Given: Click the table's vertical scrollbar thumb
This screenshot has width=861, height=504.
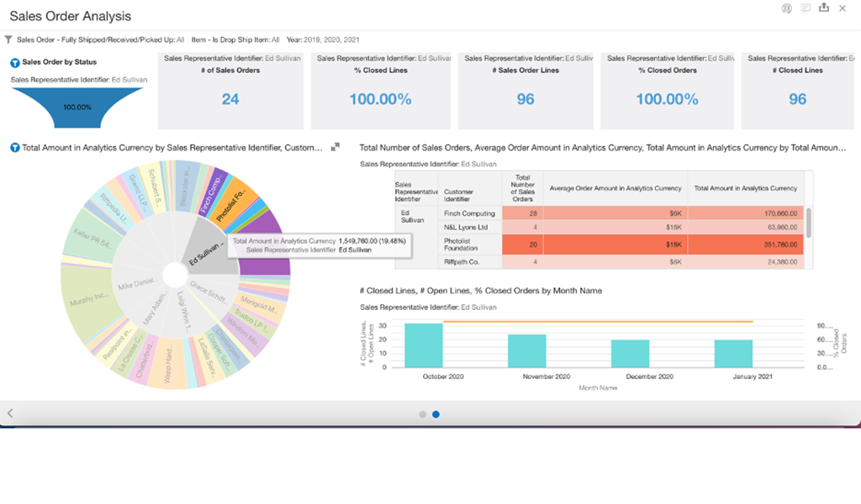Looking at the screenshot, I should [809, 222].
